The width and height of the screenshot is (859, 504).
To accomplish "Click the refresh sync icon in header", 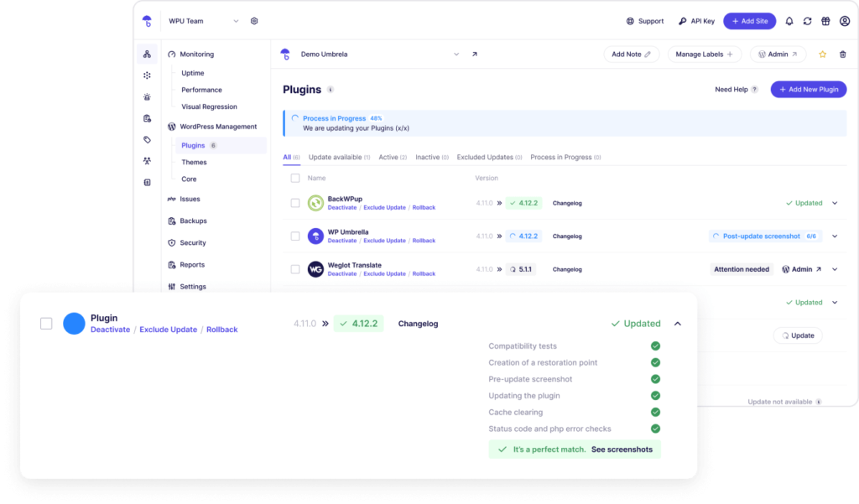I will (x=807, y=21).
